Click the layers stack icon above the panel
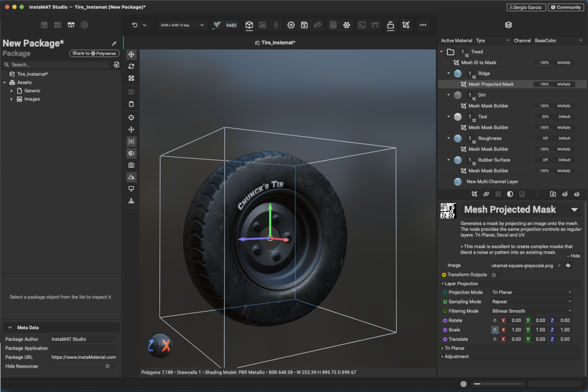The width and height of the screenshot is (588, 392). tap(508, 25)
